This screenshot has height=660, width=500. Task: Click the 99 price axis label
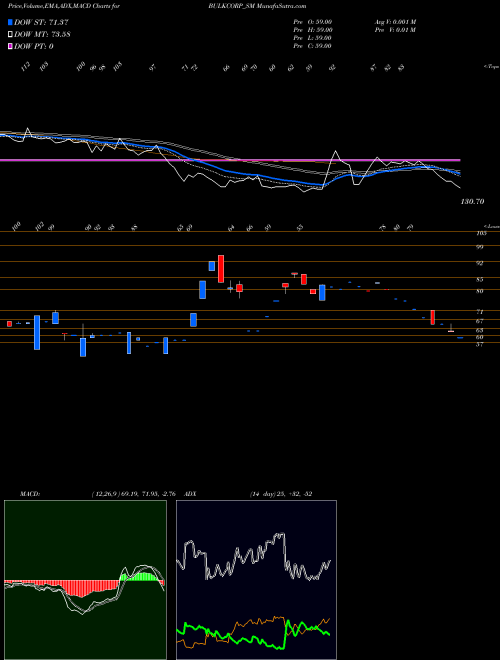[479, 247]
